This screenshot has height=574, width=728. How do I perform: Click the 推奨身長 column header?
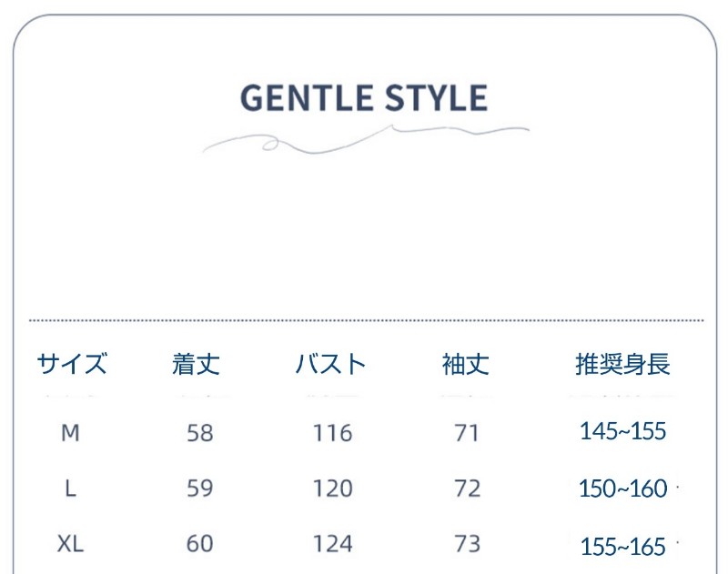pos(623,364)
